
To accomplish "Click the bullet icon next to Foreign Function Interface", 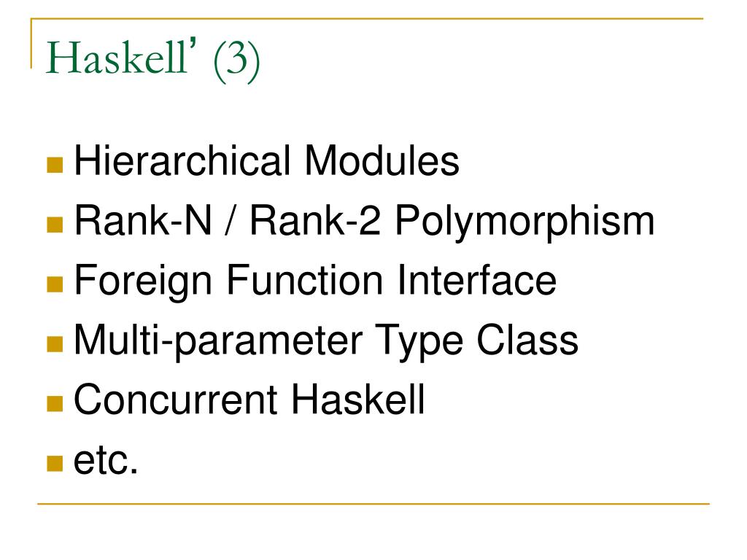I will pos(55,284).
